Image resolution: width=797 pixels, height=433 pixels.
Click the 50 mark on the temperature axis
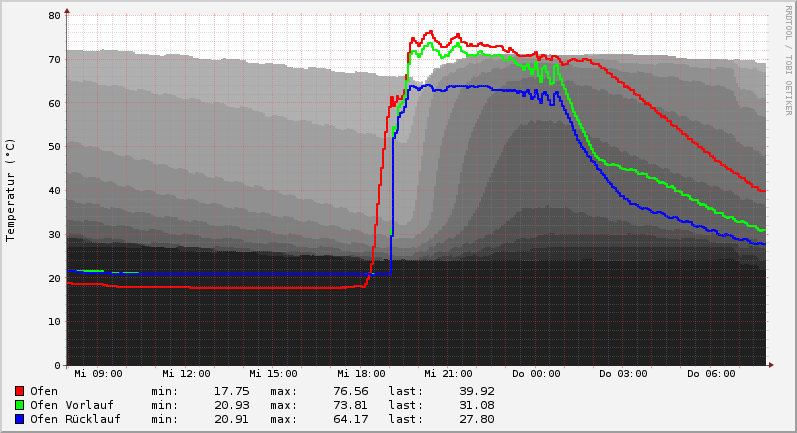(x=57, y=147)
